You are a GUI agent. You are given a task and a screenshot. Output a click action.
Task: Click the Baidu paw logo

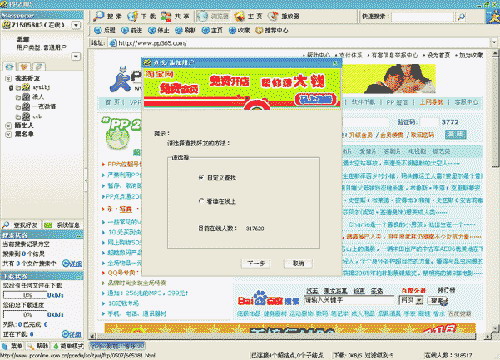[260, 298]
